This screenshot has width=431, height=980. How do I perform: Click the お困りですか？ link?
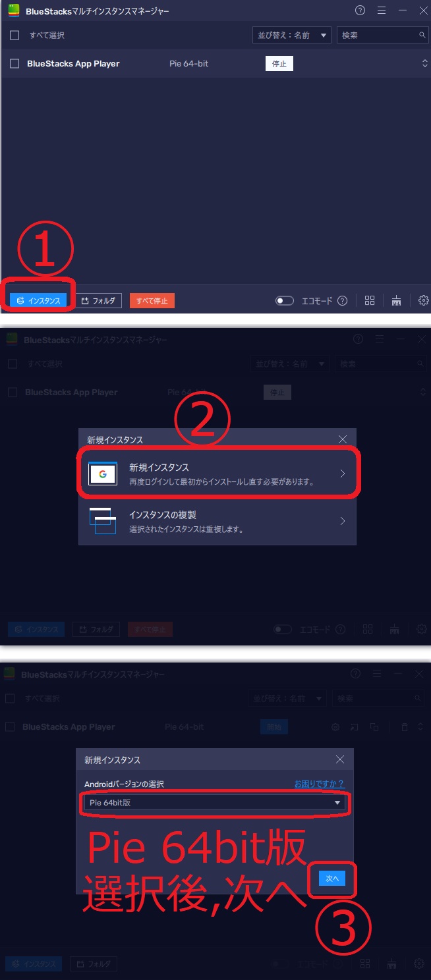(x=319, y=784)
